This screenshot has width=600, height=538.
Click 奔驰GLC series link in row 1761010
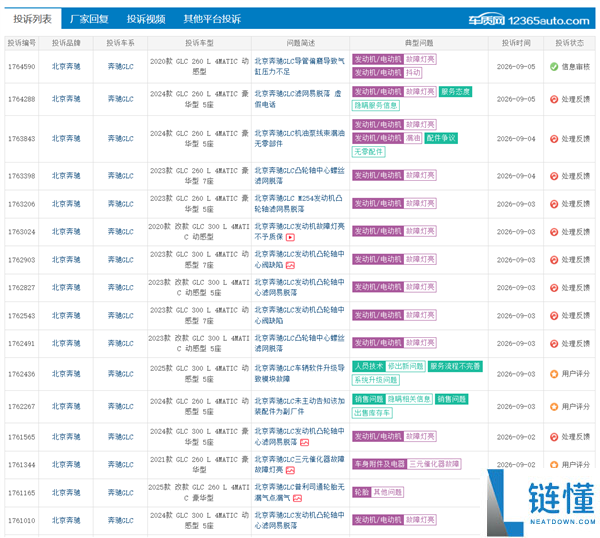point(121,520)
